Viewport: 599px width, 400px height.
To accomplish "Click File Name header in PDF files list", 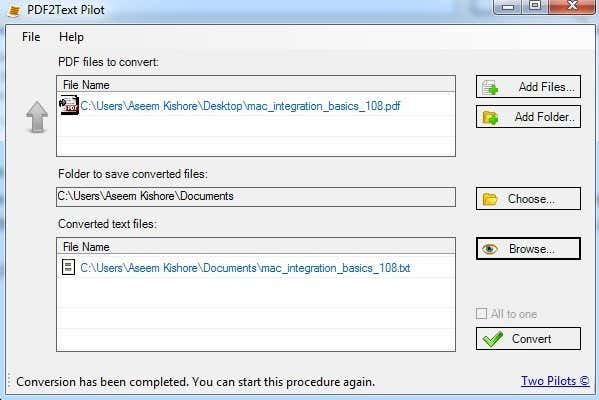I will 256,84.
